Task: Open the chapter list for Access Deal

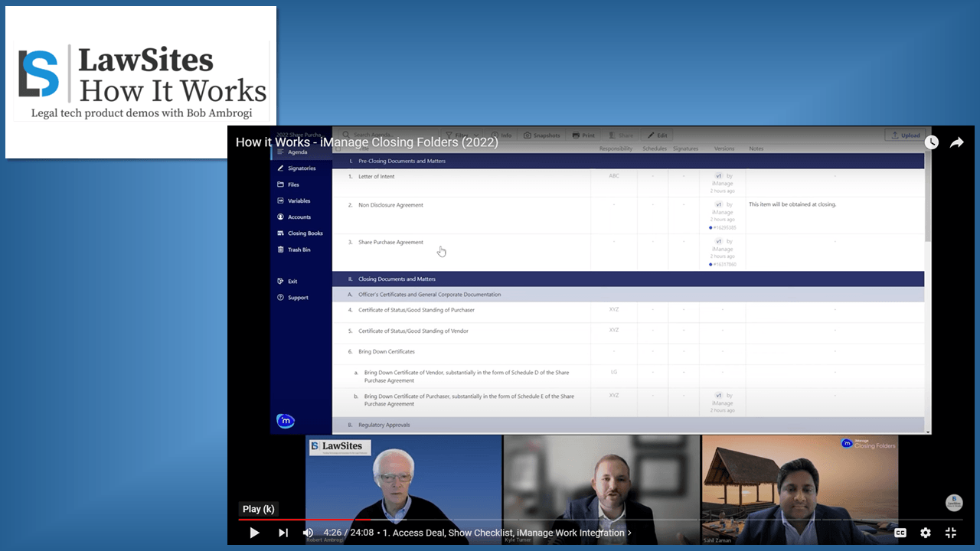Action: [x=508, y=533]
